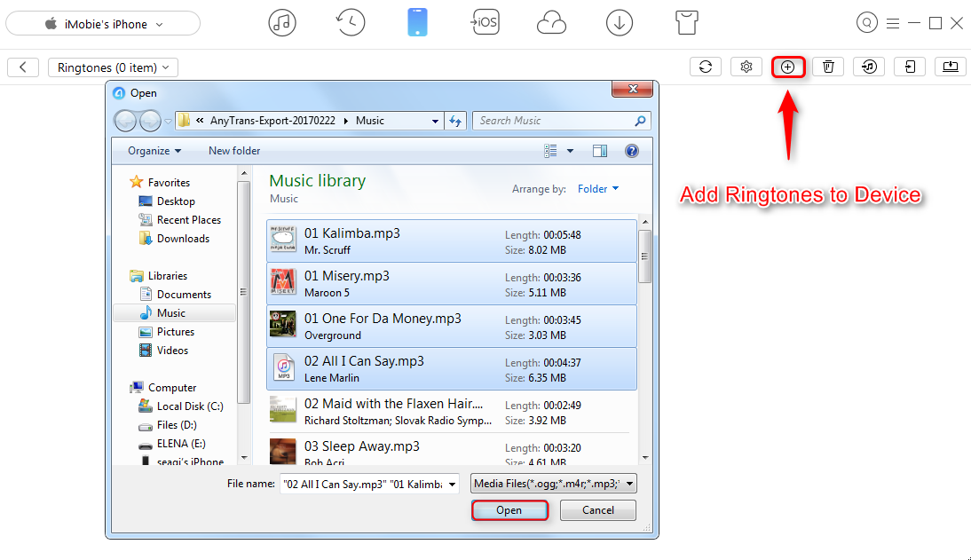971x560 pixels.
Task: Select Desktop in the navigation pane
Action: [176, 201]
